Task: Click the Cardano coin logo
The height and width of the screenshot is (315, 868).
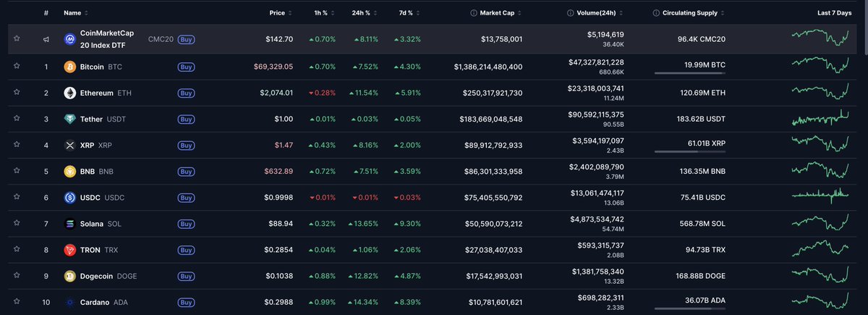Action: 70,302
